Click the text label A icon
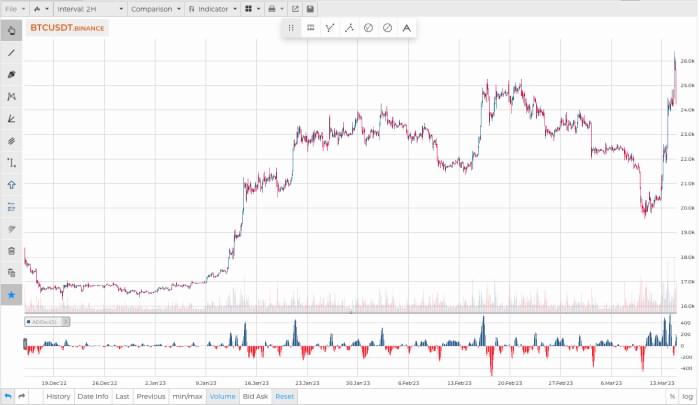The image size is (699, 405). pos(407,28)
